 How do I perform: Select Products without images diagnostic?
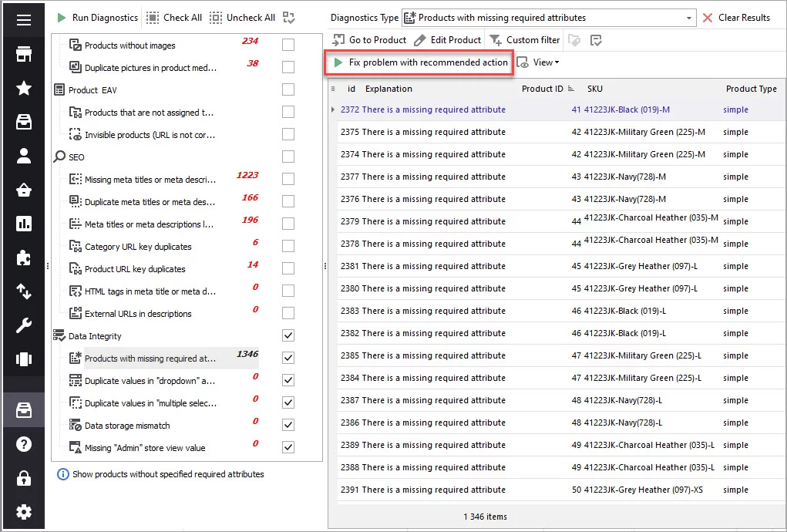pos(130,45)
